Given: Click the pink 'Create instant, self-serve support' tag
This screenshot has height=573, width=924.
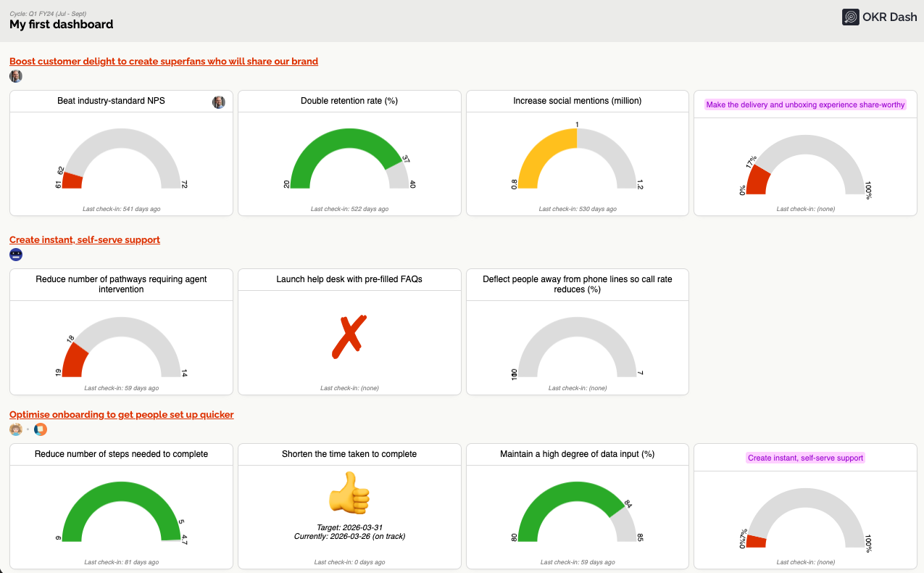Looking at the screenshot, I should tap(804, 457).
